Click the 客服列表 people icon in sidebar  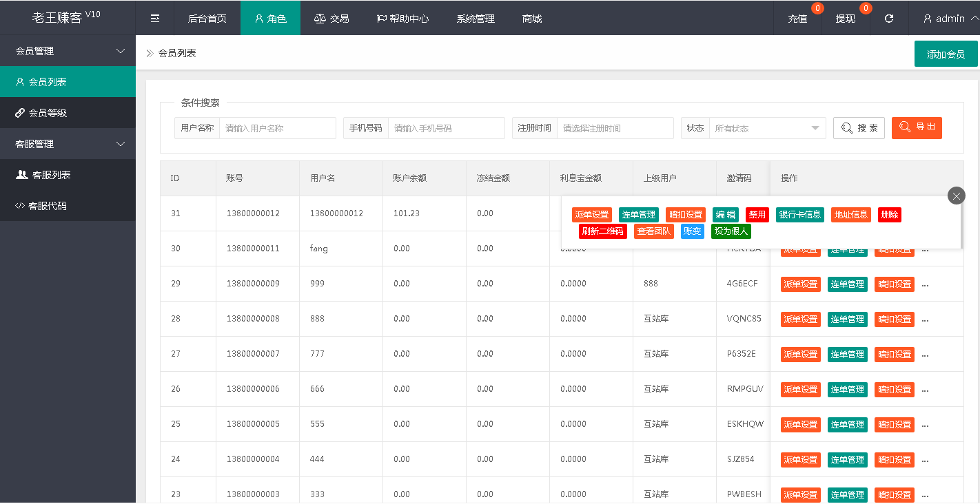[21, 175]
